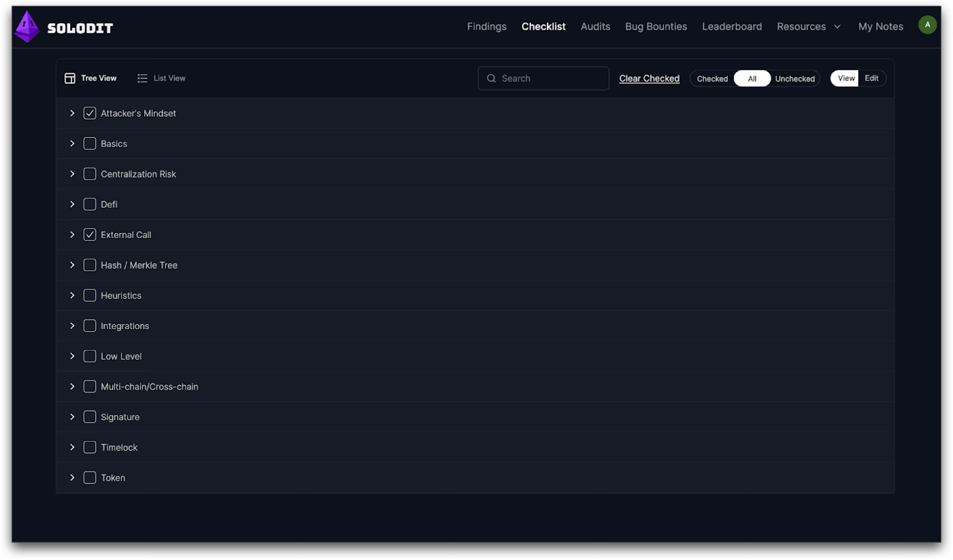Open the Resources dropdown
Viewport: 953px width, 560px height.
point(808,26)
